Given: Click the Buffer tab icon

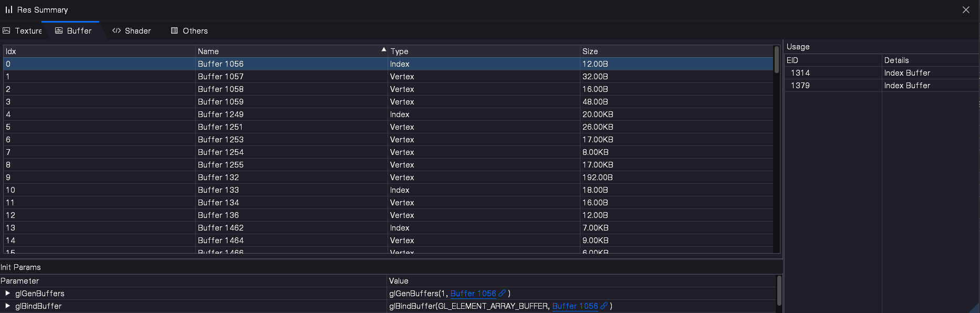Looking at the screenshot, I should (59, 31).
